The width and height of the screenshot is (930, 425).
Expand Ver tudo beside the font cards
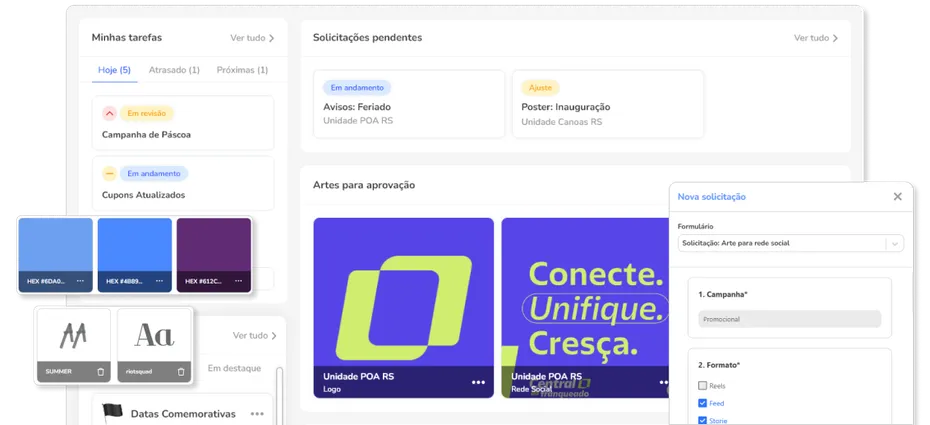coord(254,335)
